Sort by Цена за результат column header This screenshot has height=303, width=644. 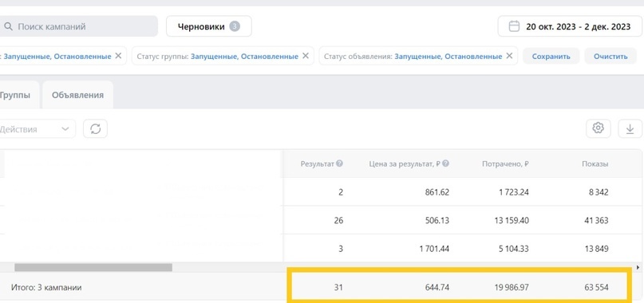(x=405, y=163)
